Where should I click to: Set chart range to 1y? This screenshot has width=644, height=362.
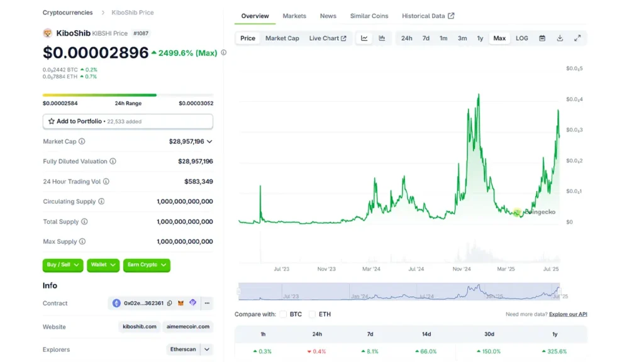pos(480,38)
